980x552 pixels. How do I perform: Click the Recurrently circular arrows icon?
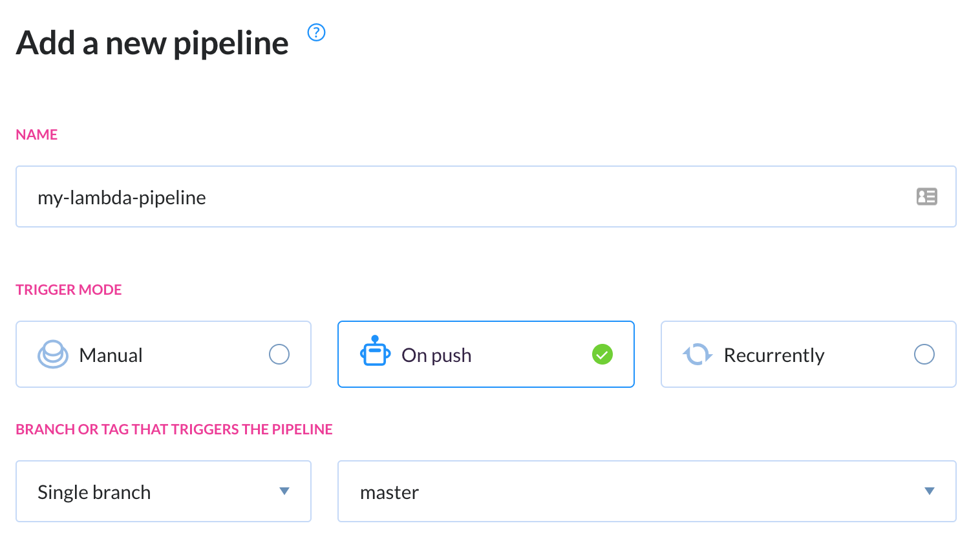(698, 354)
